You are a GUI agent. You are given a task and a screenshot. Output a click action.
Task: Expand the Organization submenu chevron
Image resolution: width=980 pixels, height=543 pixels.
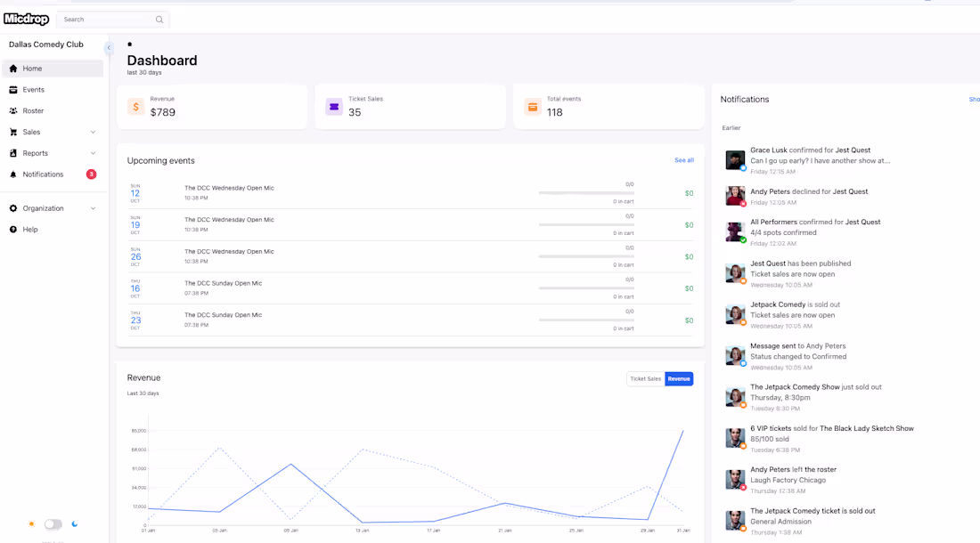pos(94,208)
